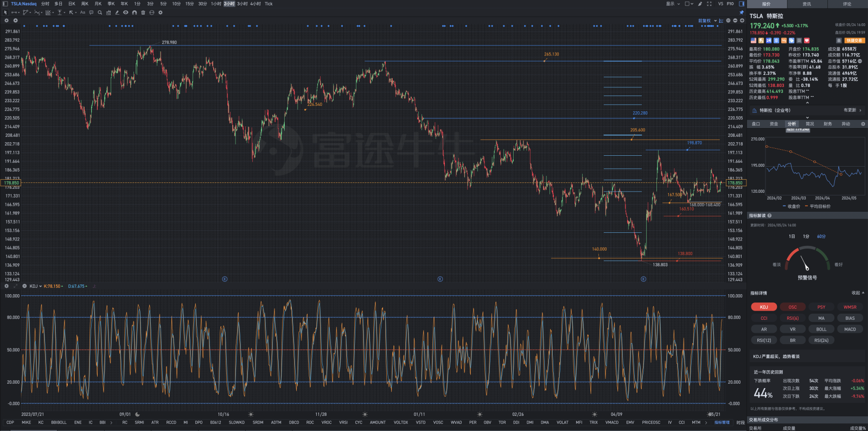Switch to Tick chart view
Screen dimensions: 868x431
point(269,4)
